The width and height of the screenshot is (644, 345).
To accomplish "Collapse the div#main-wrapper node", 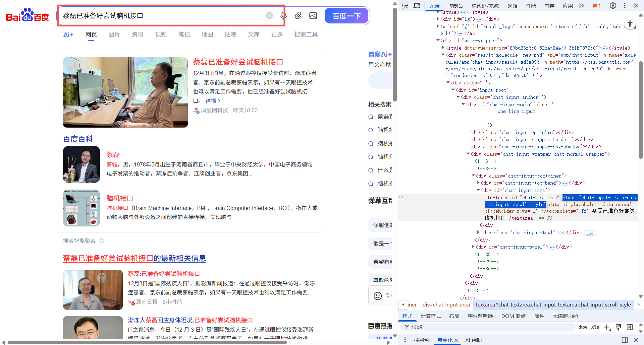I will (438, 41).
